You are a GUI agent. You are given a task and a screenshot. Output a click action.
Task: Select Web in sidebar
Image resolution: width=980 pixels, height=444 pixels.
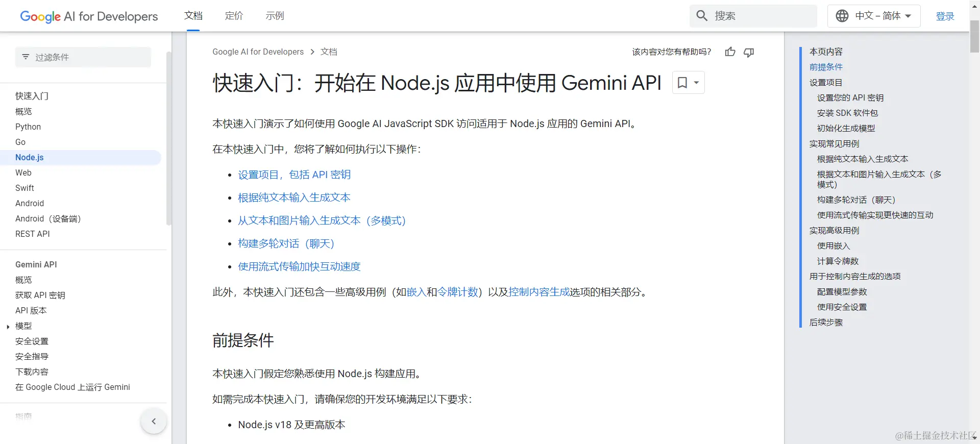click(23, 172)
